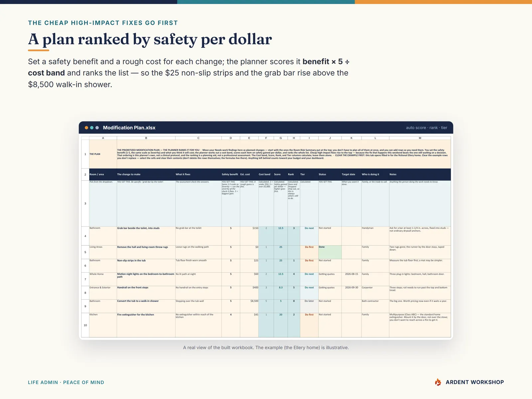Click the green 'Done' status cell

[330, 252]
